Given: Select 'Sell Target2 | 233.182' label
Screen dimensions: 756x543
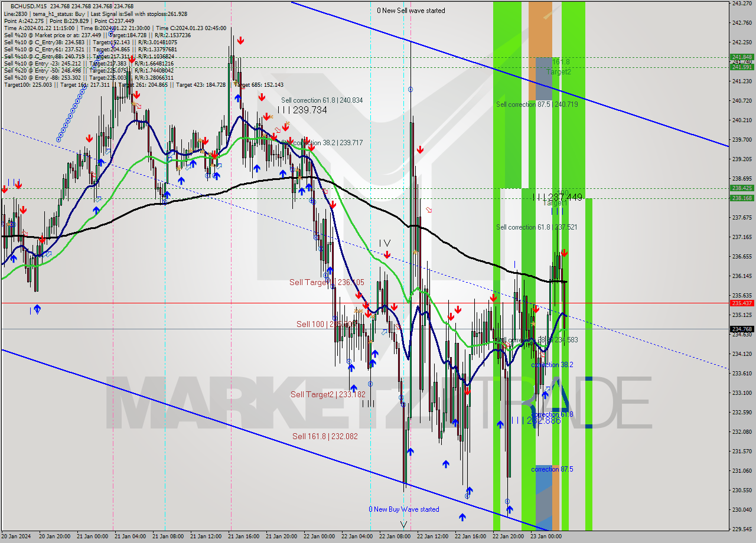Looking at the screenshot, I should pos(328,394).
